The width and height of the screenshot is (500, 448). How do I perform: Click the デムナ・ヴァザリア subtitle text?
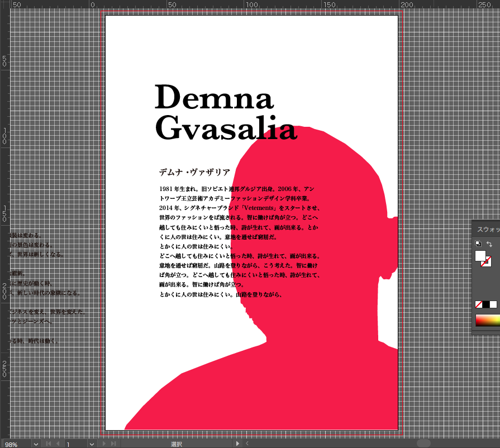tap(194, 172)
